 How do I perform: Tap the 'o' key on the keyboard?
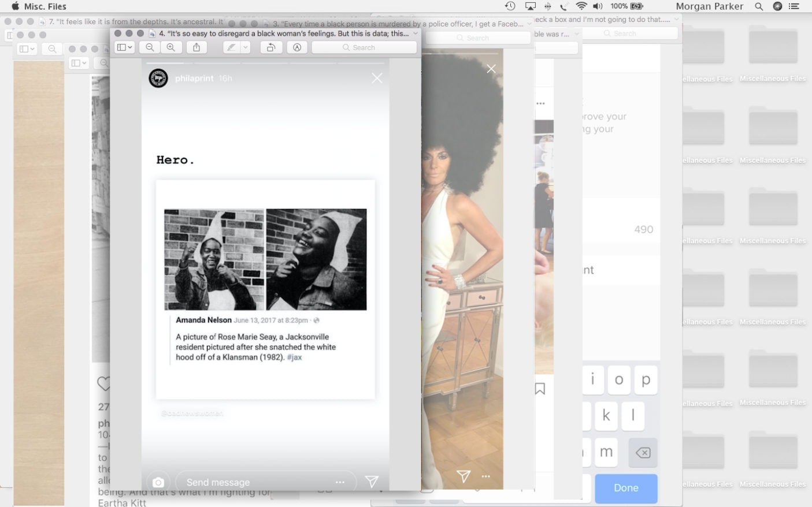pyautogui.click(x=619, y=379)
